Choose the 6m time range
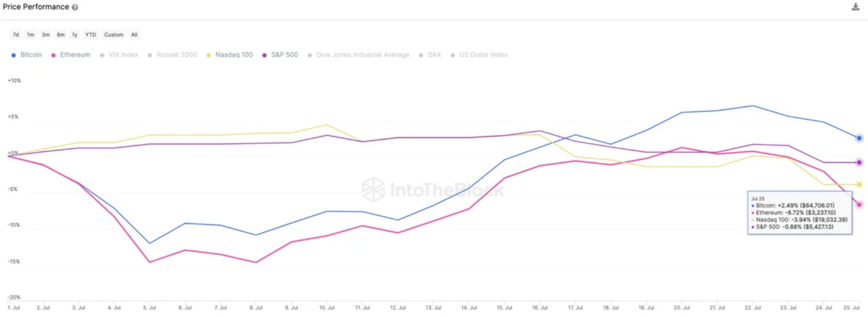Screen dimensions: 868x316 pyautogui.click(x=60, y=35)
